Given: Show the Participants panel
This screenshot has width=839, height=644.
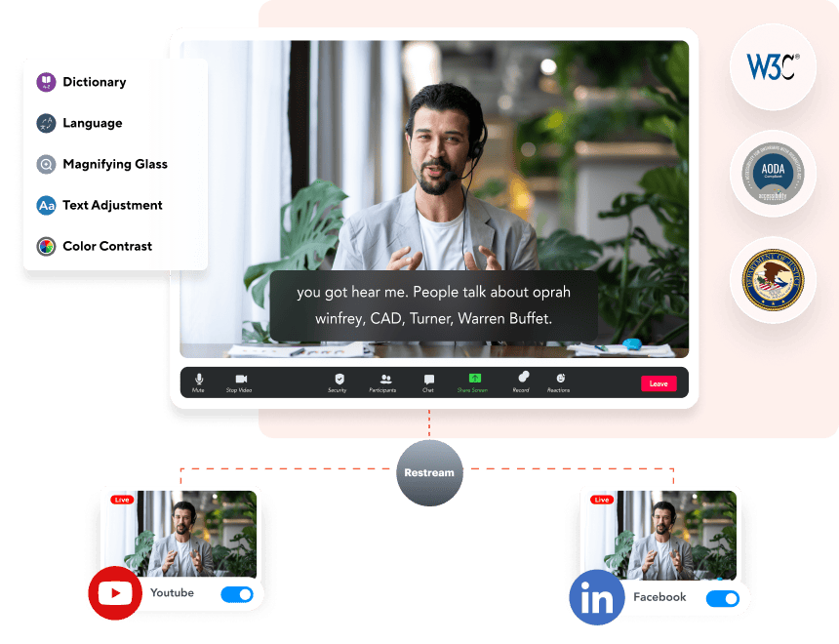Looking at the screenshot, I should 384,382.
